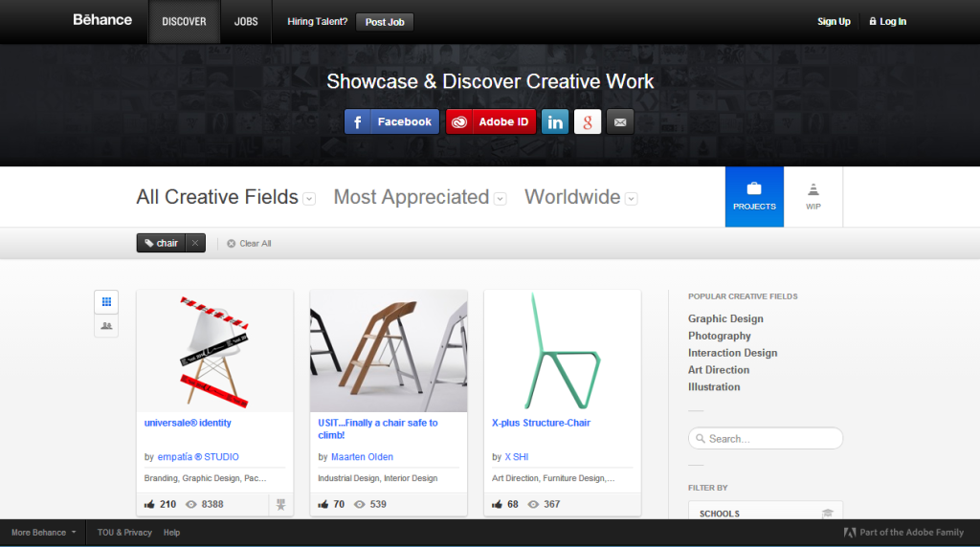The width and height of the screenshot is (980, 547).
Task: Click the chair tag label
Action: (161, 243)
